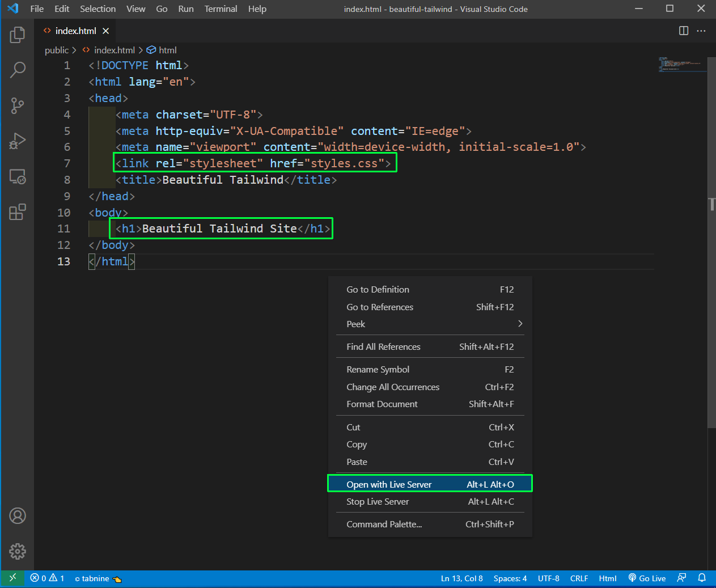Choose Go to Definition in the context menu
Image resolution: width=716 pixels, height=588 pixels.
430,289
